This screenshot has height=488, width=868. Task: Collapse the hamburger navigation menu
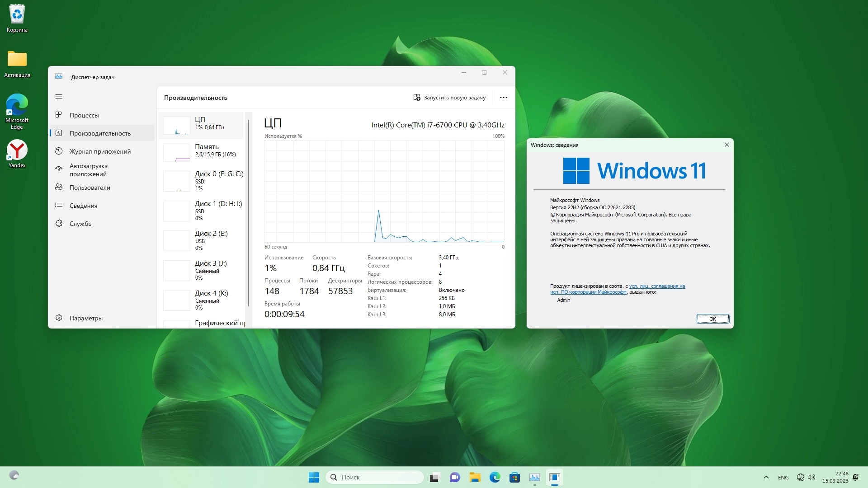59,97
